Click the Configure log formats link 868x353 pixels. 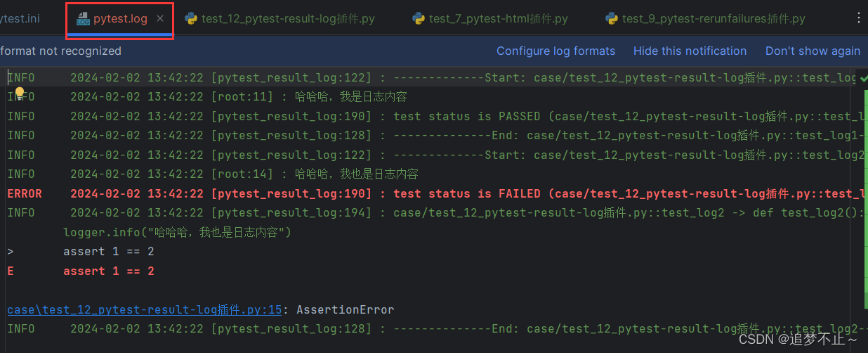pyautogui.click(x=555, y=51)
